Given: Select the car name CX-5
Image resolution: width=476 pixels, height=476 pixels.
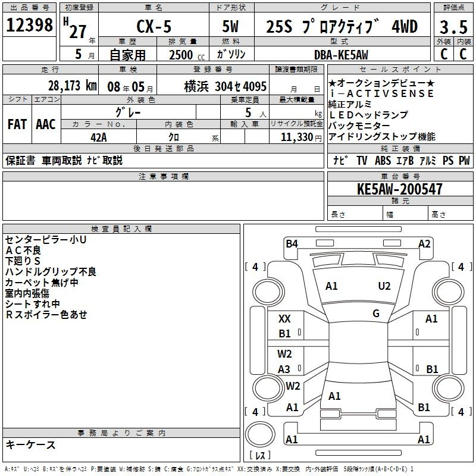Looking at the screenshot, I should pos(154,26).
